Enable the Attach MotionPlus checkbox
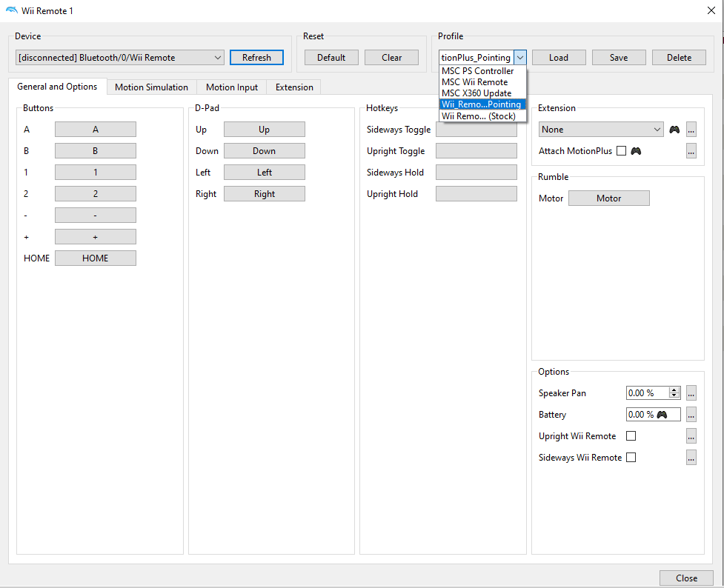The height and width of the screenshot is (588, 724). (x=621, y=151)
